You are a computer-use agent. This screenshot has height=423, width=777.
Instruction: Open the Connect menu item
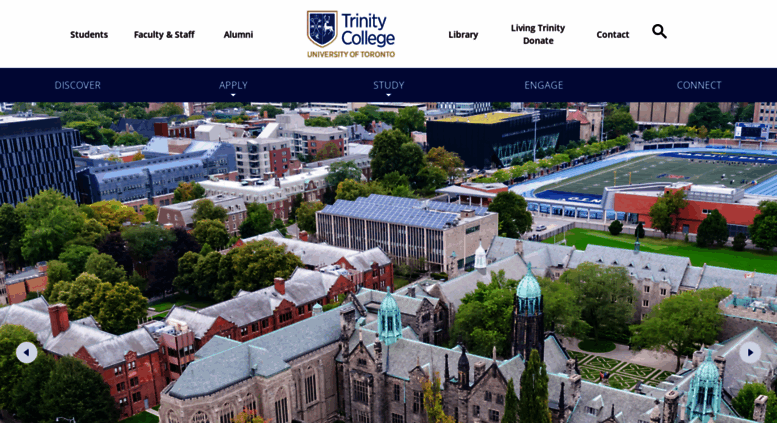(699, 85)
